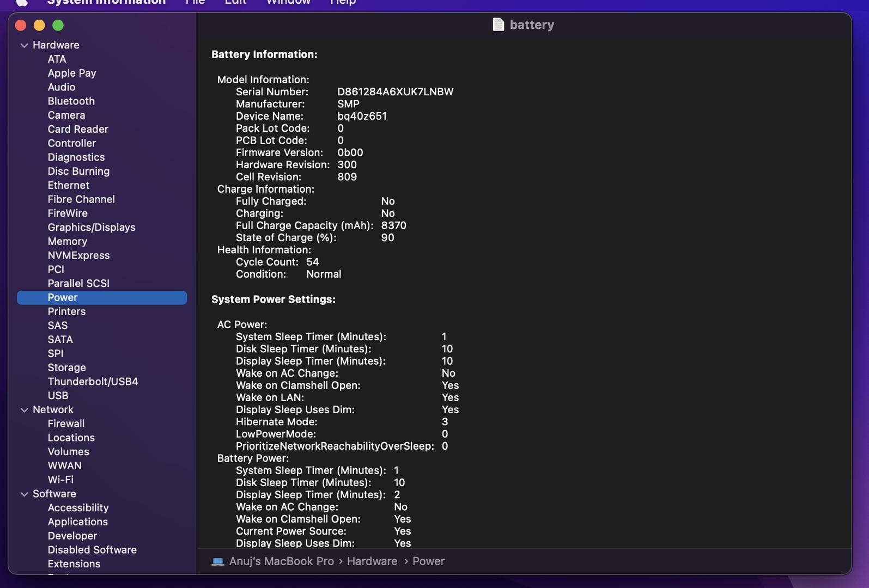This screenshot has height=588, width=869.
Task: Click Cycle Count value 54
Action: click(312, 262)
